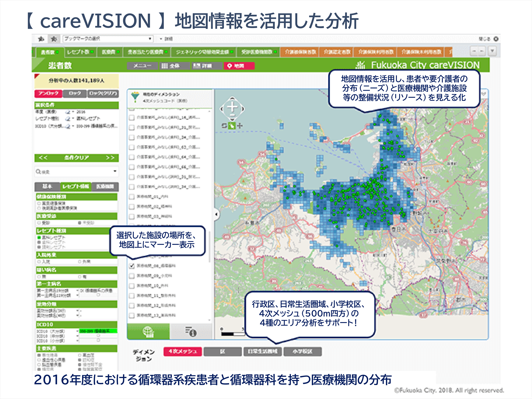The width and height of the screenshot is (532, 399).
Task: Uncheck the 医療機関_08 checkbox
Action: tap(132, 266)
